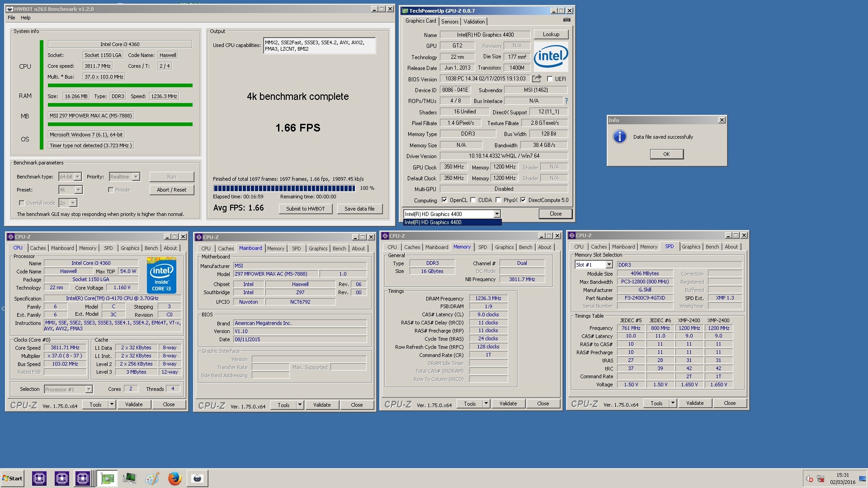Switch to the Validation tab in GPU-Z
The height and width of the screenshot is (488, 868).
[474, 22]
